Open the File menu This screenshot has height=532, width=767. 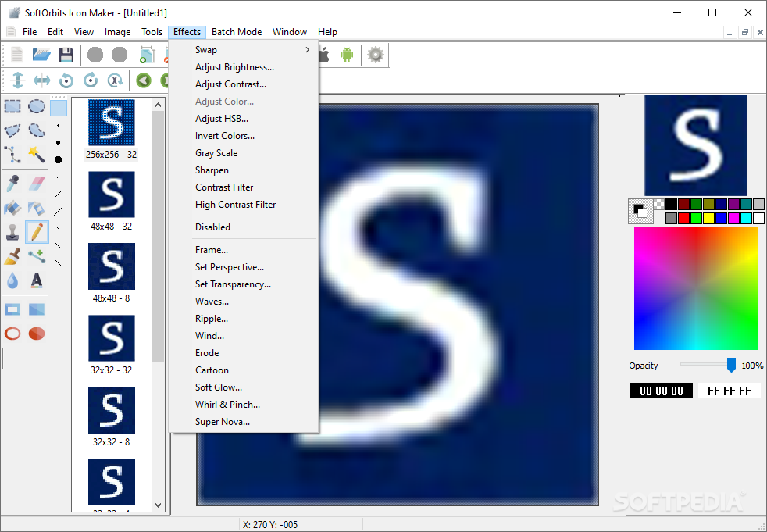pyautogui.click(x=30, y=32)
